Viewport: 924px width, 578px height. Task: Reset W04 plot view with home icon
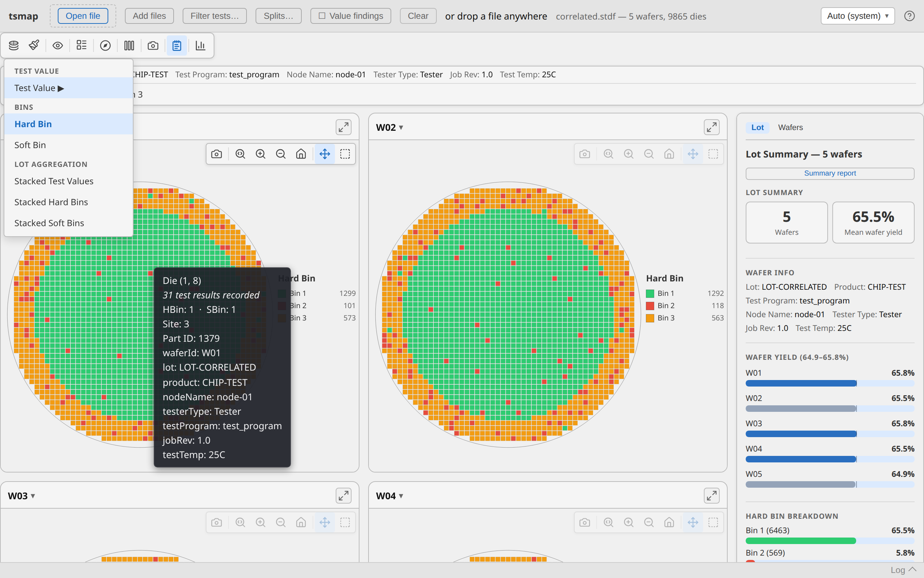pyautogui.click(x=669, y=523)
